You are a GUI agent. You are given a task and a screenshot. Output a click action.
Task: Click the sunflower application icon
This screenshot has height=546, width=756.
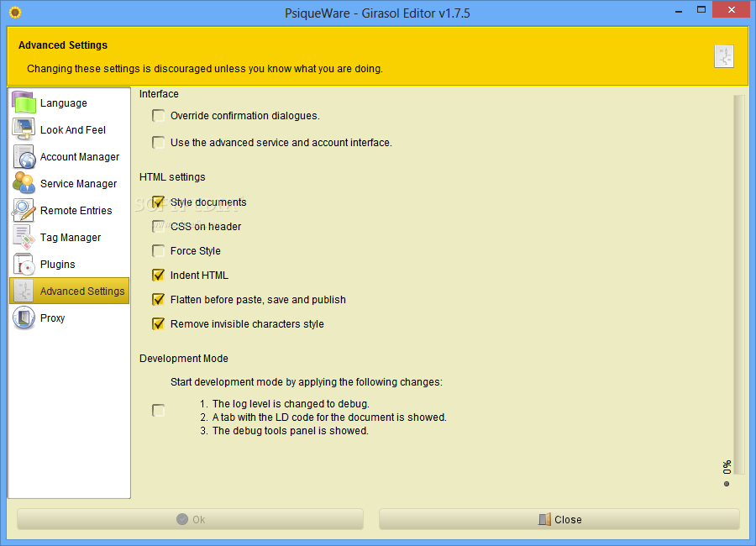tap(15, 13)
